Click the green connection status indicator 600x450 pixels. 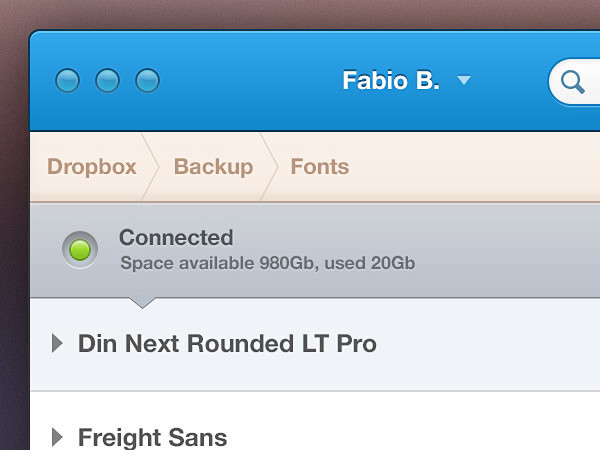click(80, 250)
